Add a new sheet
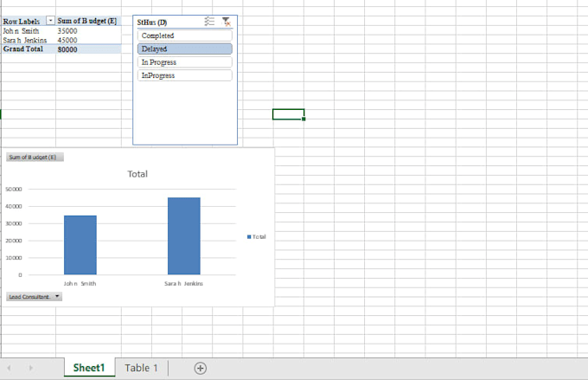The width and height of the screenshot is (588, 380). (x=201, y=368)
